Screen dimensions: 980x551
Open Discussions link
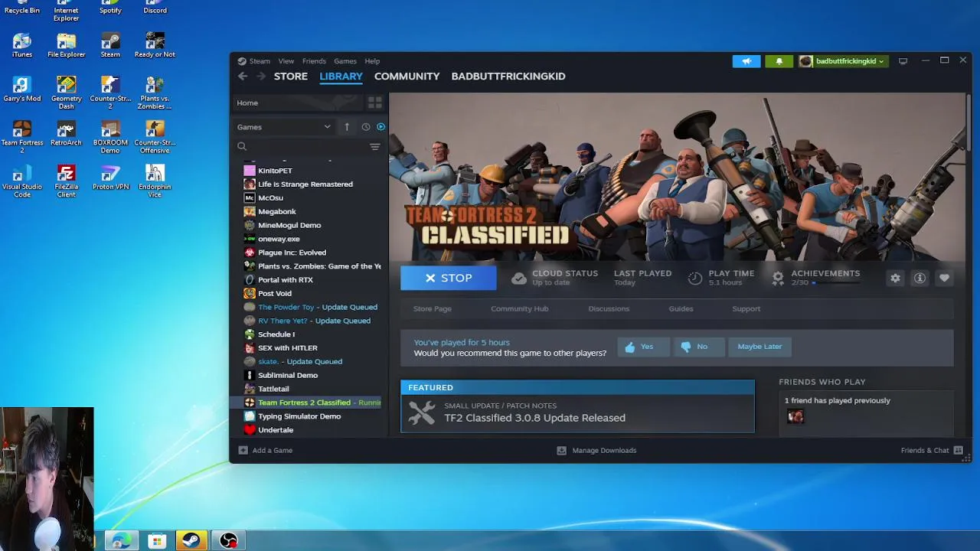pos(609,308)
